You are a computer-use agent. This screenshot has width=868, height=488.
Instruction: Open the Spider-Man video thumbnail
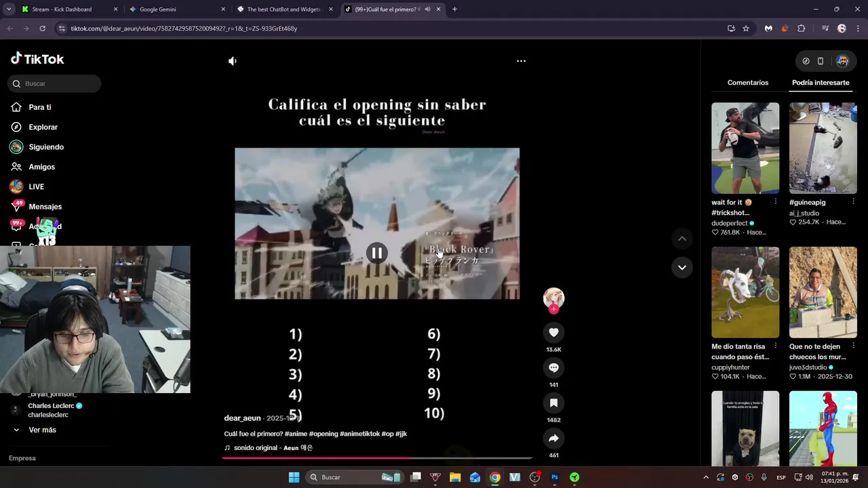click(x=823, y=428)
